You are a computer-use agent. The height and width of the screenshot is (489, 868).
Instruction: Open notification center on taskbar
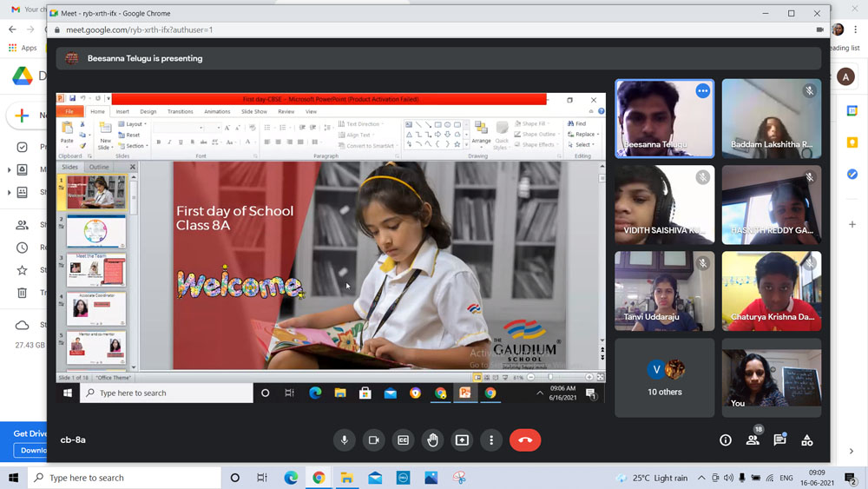tap(850, 478)
